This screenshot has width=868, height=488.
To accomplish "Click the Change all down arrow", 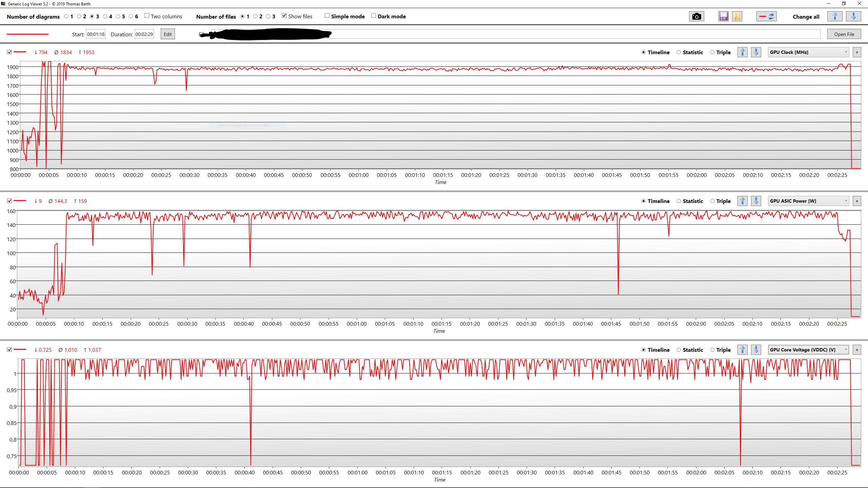I will (x=853, y=16).
